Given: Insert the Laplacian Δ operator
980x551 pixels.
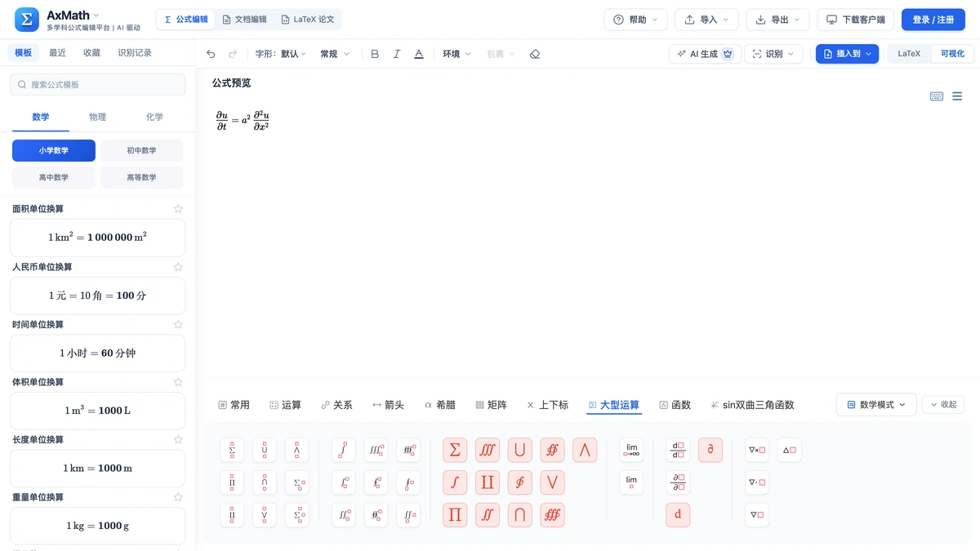Looking at the screenshot, I should point(790,450).
